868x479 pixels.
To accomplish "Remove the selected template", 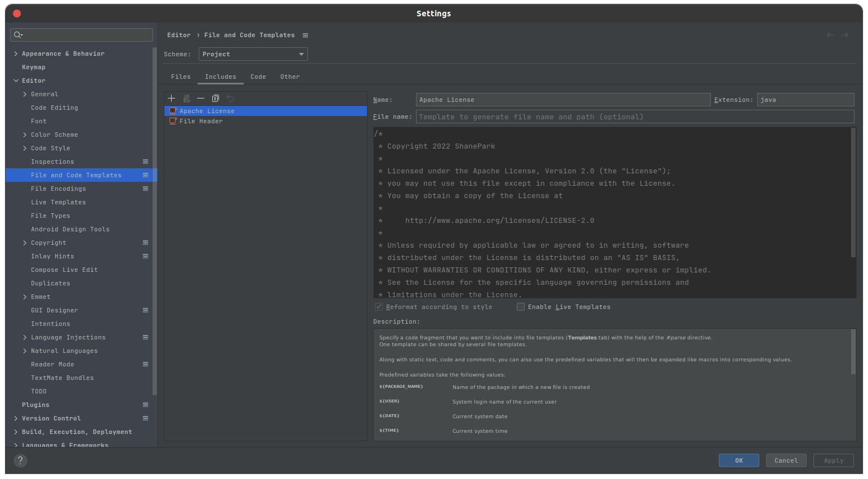I will (x=200, y=99).
